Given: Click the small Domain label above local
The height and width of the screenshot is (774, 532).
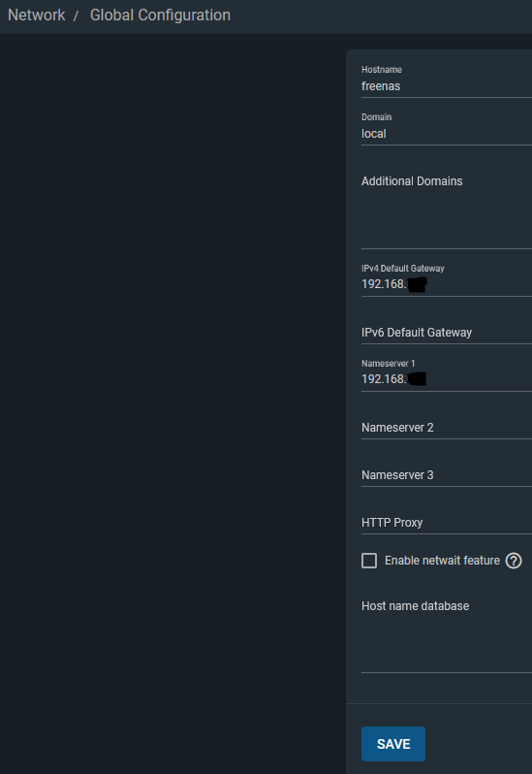Looking at the screenshot, I should pyautogui.click(x=376, y=117).
